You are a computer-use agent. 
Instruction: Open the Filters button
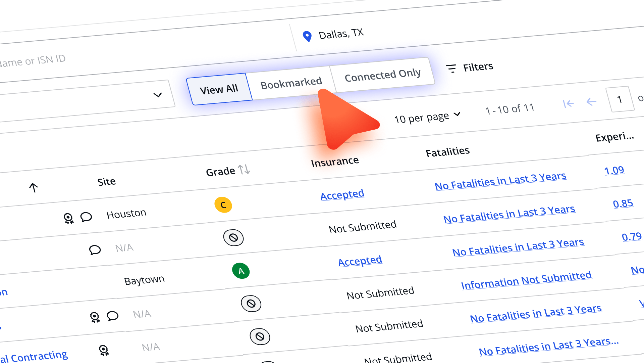coord(470,67)
